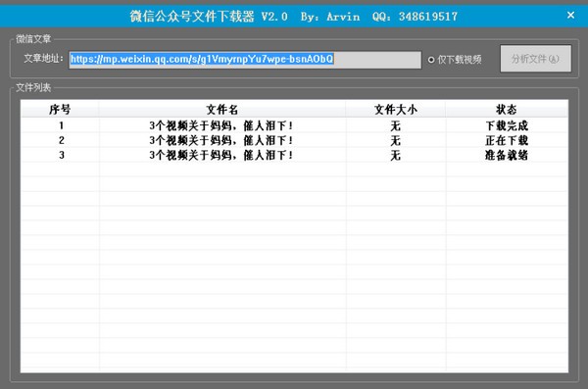Viewport: 588px width, 389px height.
Task: Click the 下载完成 status cell
Action: click(x=507, y=125)
